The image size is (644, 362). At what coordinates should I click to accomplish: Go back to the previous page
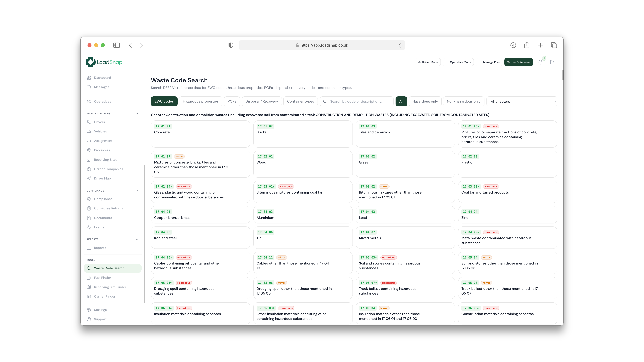pyautogui.click(x=130, y=45)
